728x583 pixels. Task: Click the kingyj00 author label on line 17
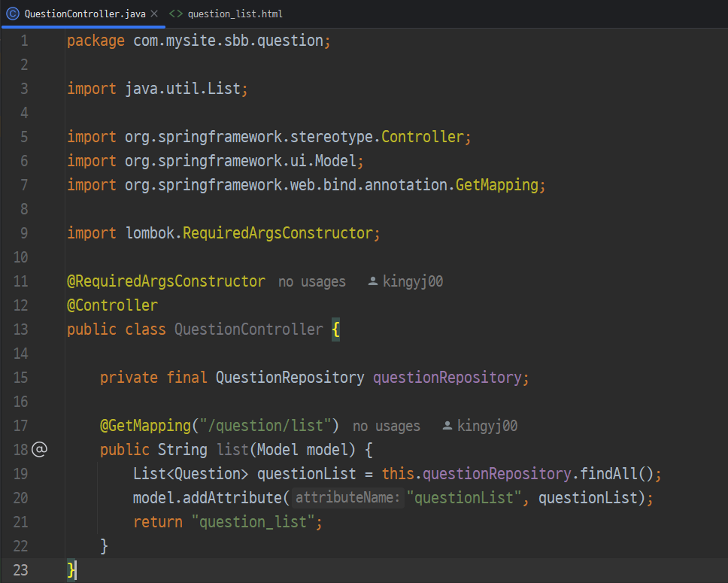tap(487, 426)
